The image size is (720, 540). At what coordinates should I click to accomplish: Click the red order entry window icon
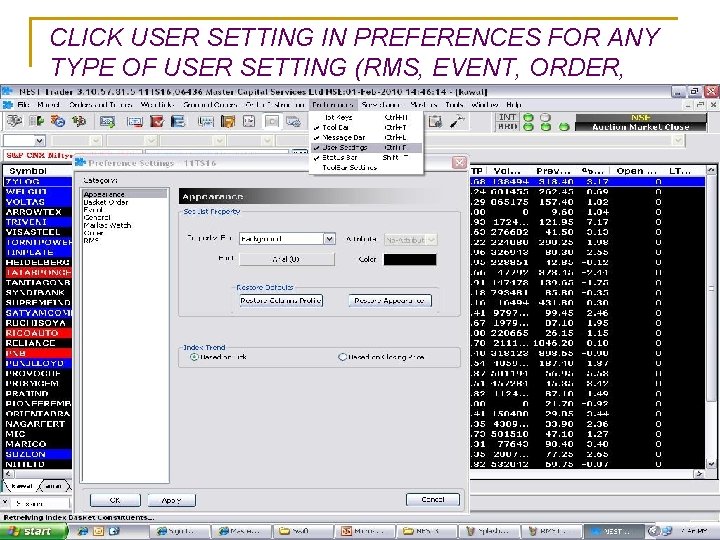point(135,122)
